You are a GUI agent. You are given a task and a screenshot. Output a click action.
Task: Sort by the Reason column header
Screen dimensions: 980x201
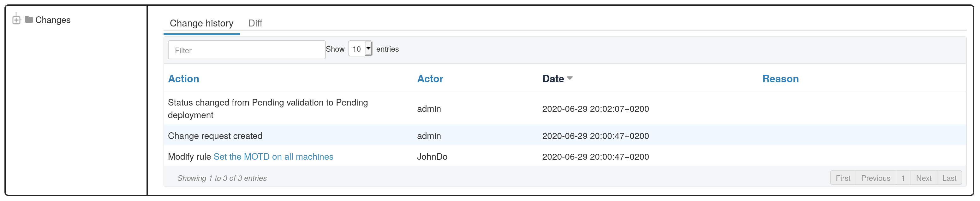pyautogui.click(x=780, y=79)
